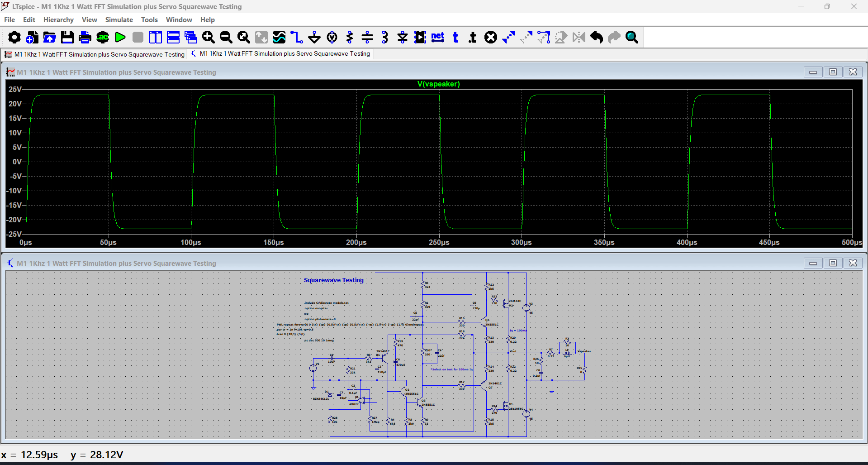Image resolution: width=868 pixels, height=465 pixels.
Task: Close the waveform plot pane
Action: 853,72
